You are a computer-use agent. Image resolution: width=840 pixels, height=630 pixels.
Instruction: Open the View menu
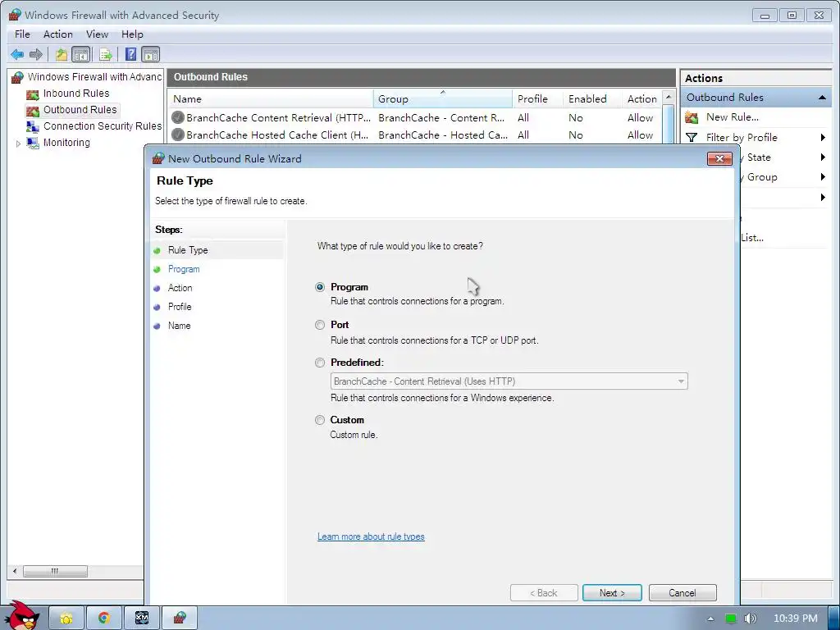click(x=97, y=34)
